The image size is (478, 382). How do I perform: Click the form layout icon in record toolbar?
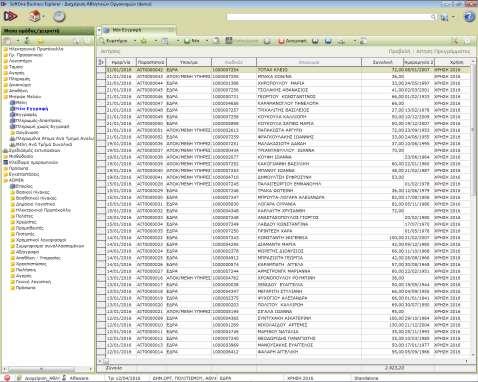[165, 41]
